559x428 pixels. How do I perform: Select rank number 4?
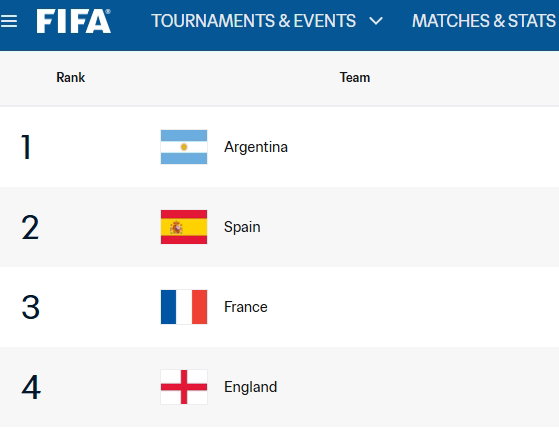(31, 387)
